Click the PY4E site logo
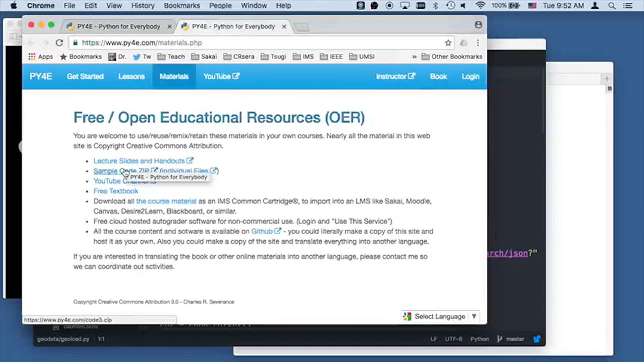The width and height of the screenshot is (644, 362). [41, 76]
